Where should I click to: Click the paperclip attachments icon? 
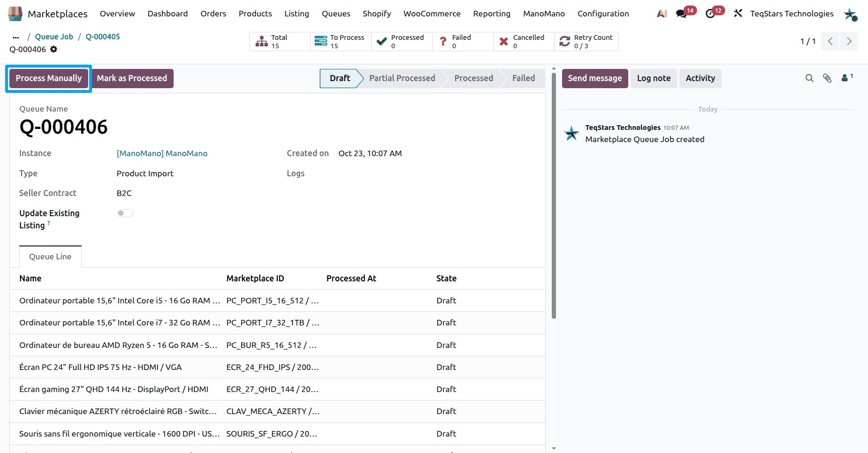point(827,78)
